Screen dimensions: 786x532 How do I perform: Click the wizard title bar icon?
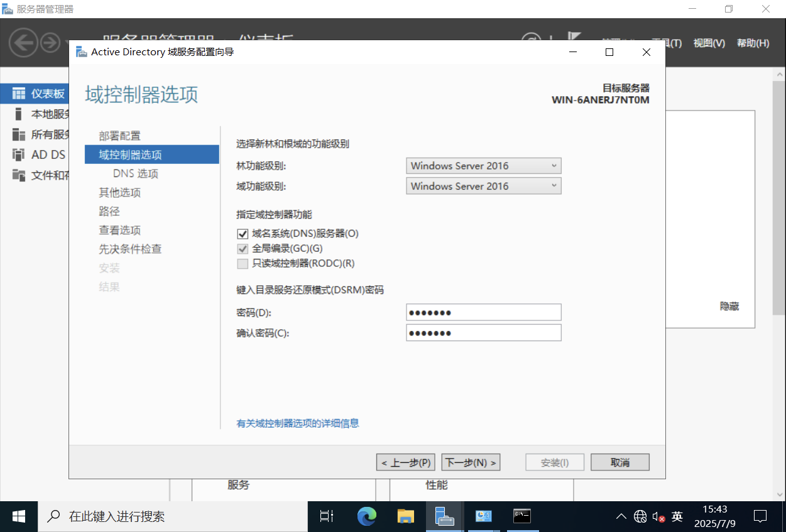coord(82,52)
